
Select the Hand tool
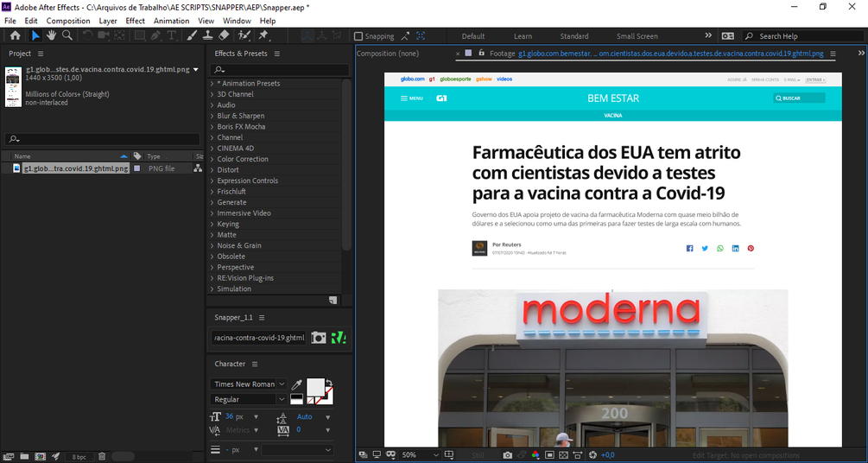(52, 35)
